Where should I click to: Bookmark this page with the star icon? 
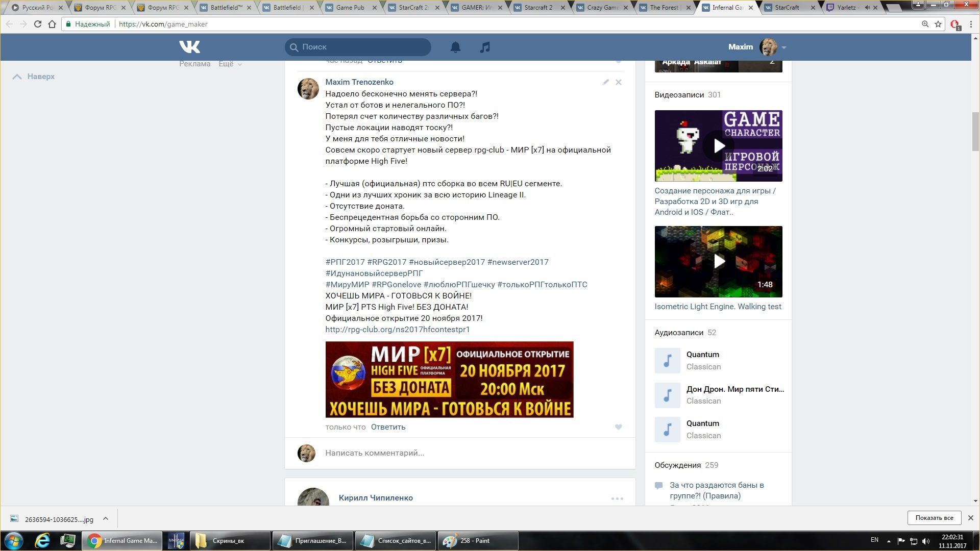click(938, 24)
